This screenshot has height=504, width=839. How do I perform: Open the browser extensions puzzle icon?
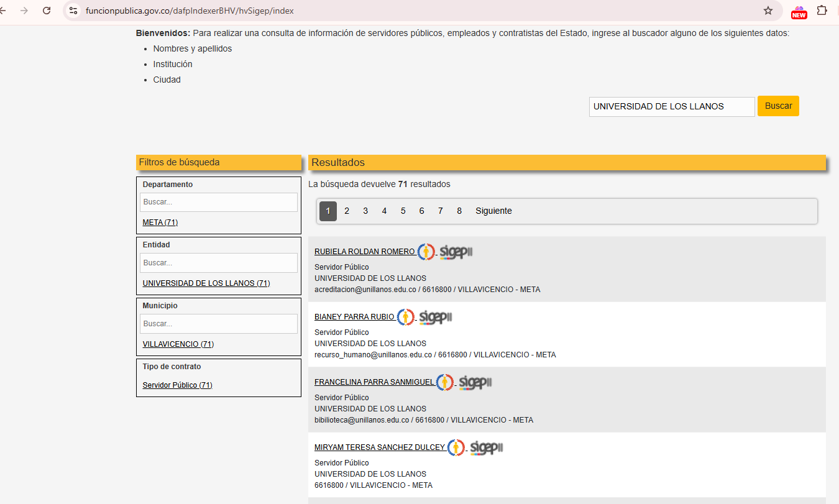tap(822, 11)
